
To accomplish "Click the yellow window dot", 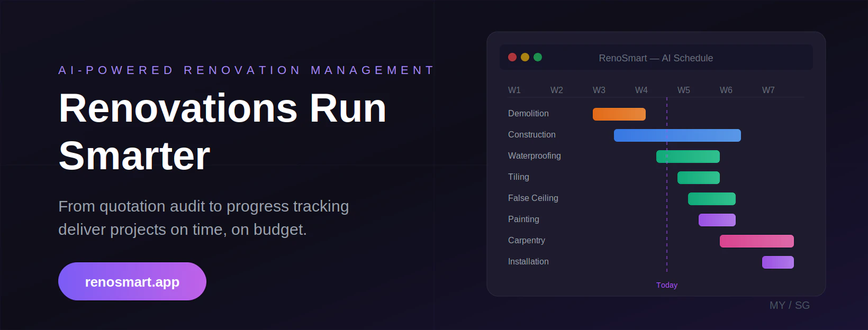I will (525, 57).
